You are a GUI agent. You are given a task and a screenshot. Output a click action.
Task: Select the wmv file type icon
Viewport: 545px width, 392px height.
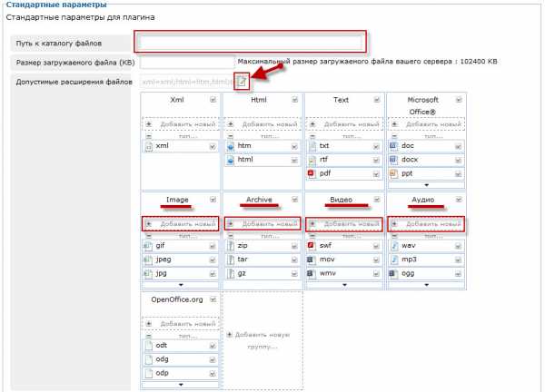[311, 273]
